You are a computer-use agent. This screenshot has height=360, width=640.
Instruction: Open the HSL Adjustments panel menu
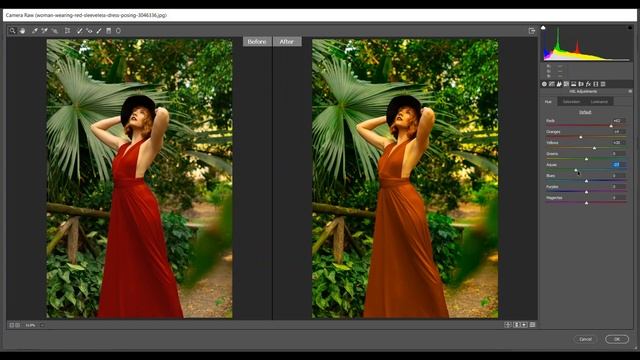click(630, 91)
